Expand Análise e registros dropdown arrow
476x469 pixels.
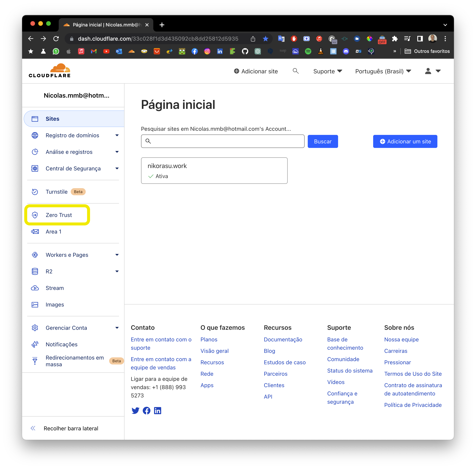117,152
